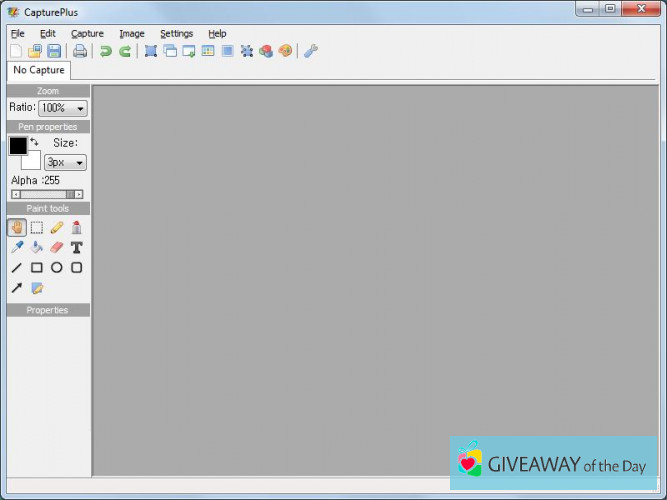
Task: Select the rectangular Selection tool
Action: click(x=37, y=228)
